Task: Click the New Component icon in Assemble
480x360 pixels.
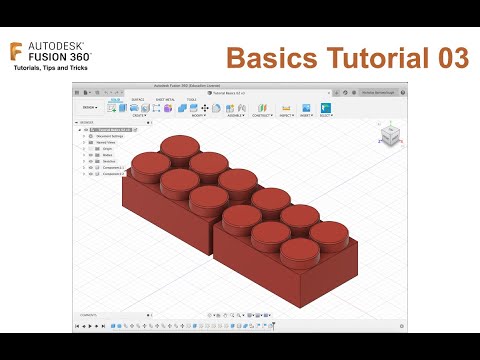Action: click(230, 108)
